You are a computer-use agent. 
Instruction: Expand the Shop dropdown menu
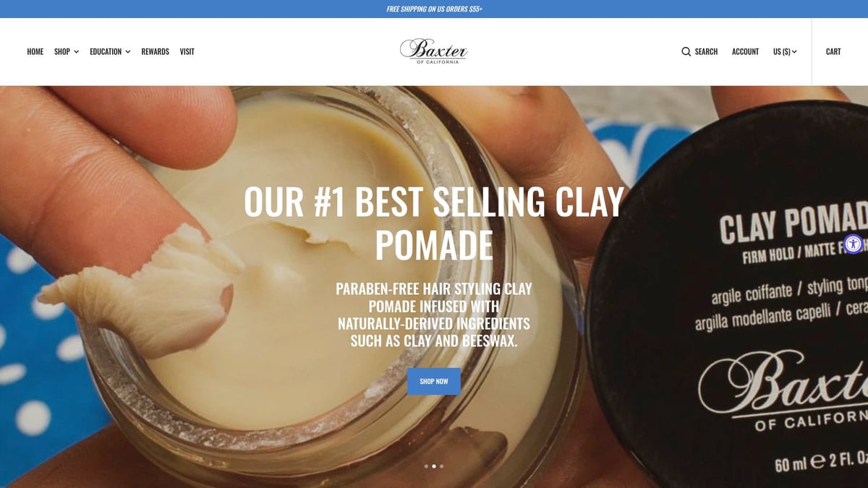point(67,51)
